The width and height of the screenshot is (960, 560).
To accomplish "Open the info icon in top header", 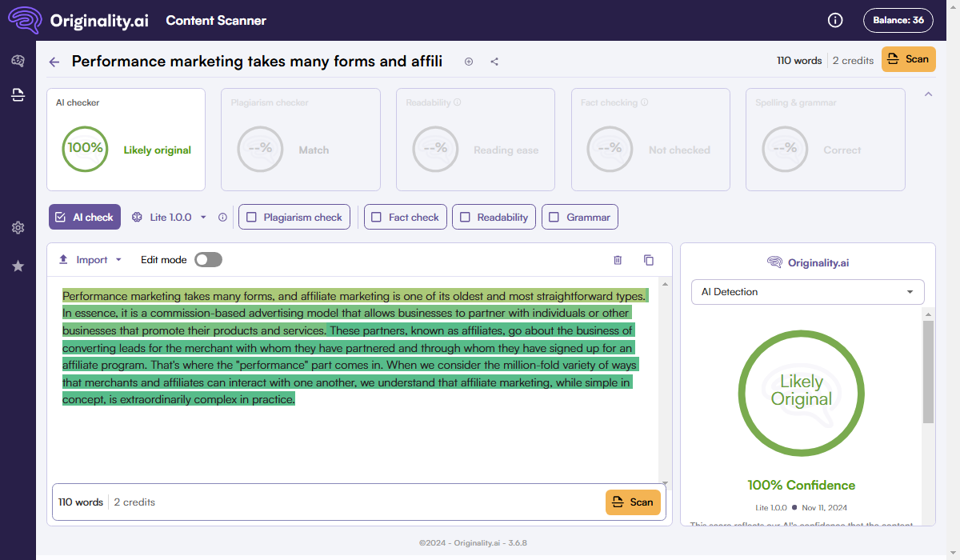I will click(x=835, y=20).
